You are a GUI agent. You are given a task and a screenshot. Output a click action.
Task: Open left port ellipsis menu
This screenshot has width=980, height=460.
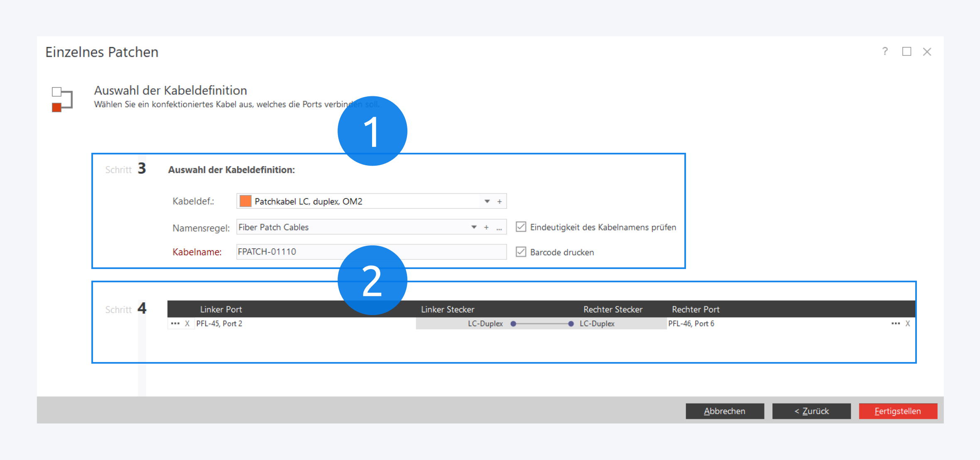[x=175, y=323]
